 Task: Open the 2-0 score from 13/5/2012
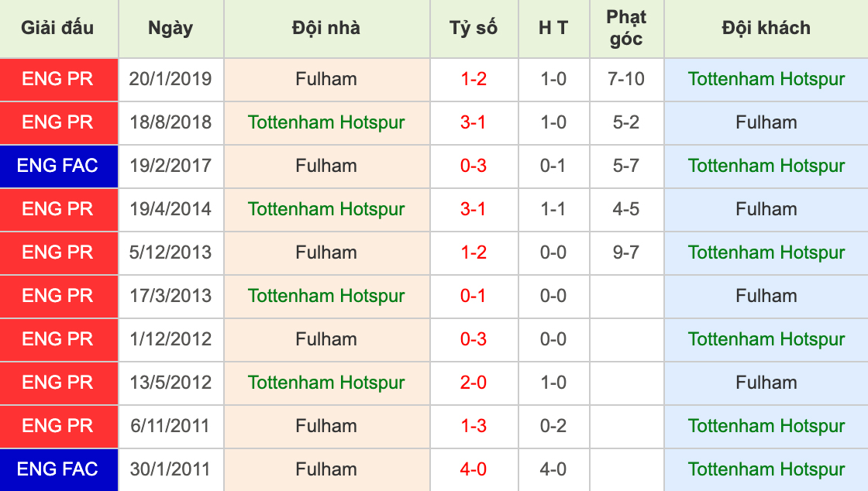point(473,383)
